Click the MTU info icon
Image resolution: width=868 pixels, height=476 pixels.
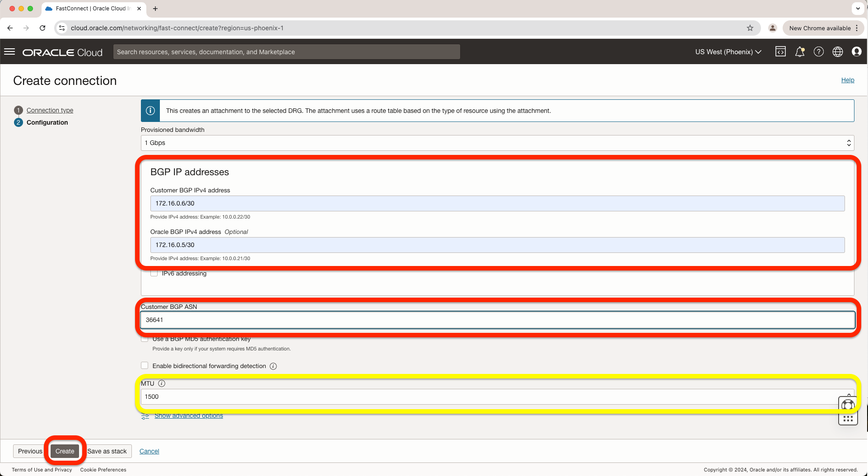pos(162,383)
